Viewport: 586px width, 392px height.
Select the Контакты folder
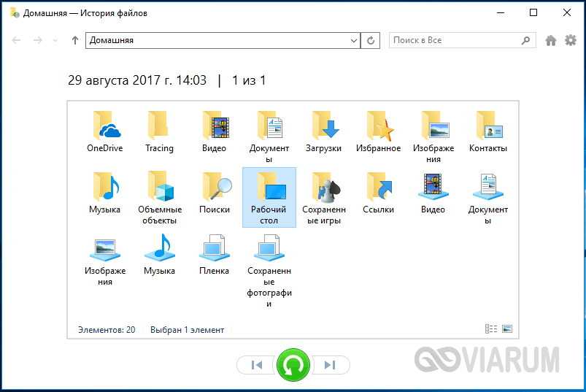(487, 132)
